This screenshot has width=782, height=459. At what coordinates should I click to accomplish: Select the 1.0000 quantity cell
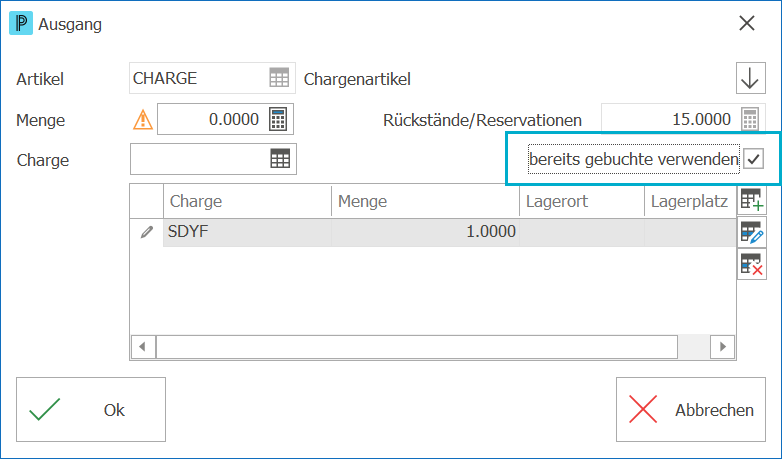[425, 232]
